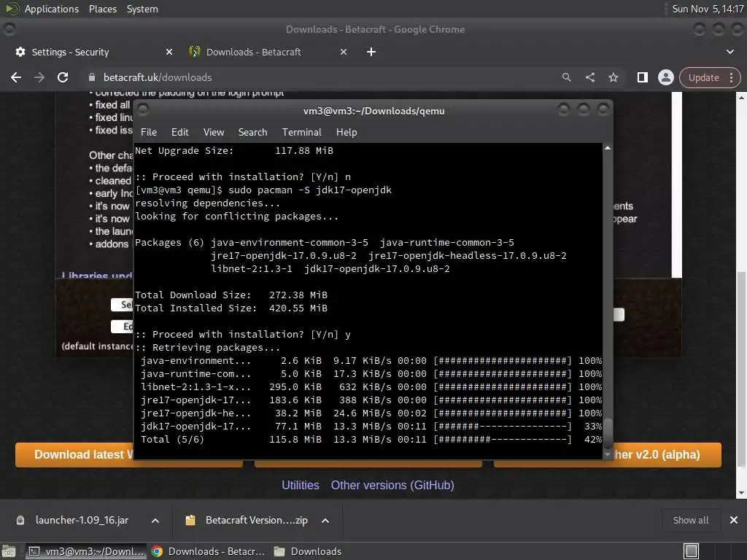The height and width of the screenshot is (560, 747).
Task: Close the Downloads - Betacraft tab
Action: click(x=344, y=52)
